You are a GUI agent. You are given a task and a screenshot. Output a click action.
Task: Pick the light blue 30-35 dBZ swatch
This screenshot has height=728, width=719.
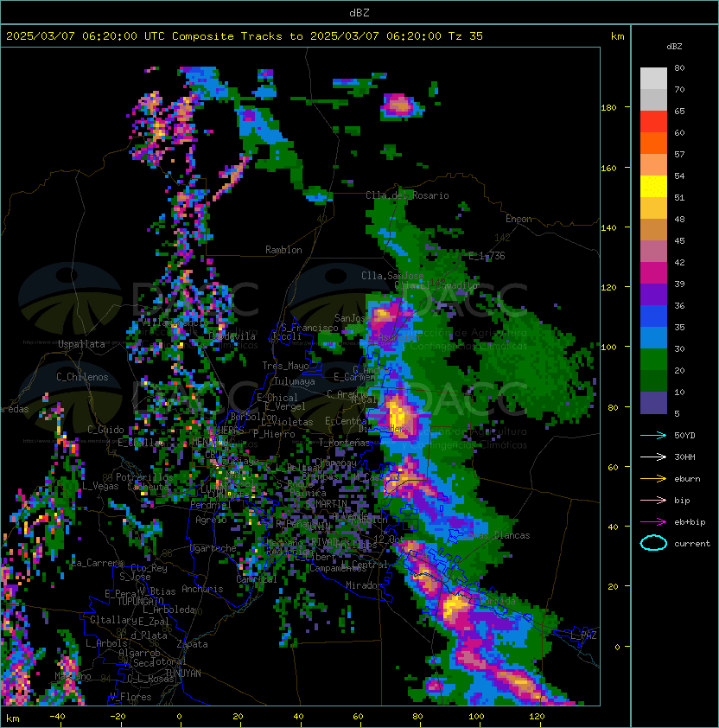(x=653, y=338)
